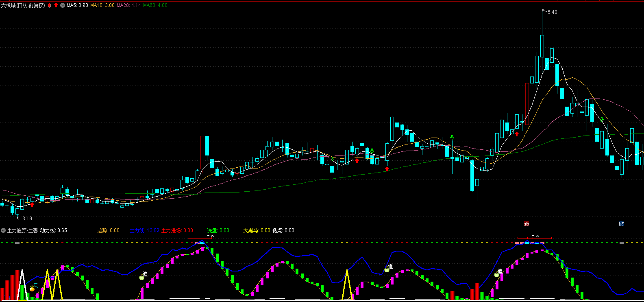Click the 5.40 high price label
Screen dimensions: 644x302
[x=553, y=12]
